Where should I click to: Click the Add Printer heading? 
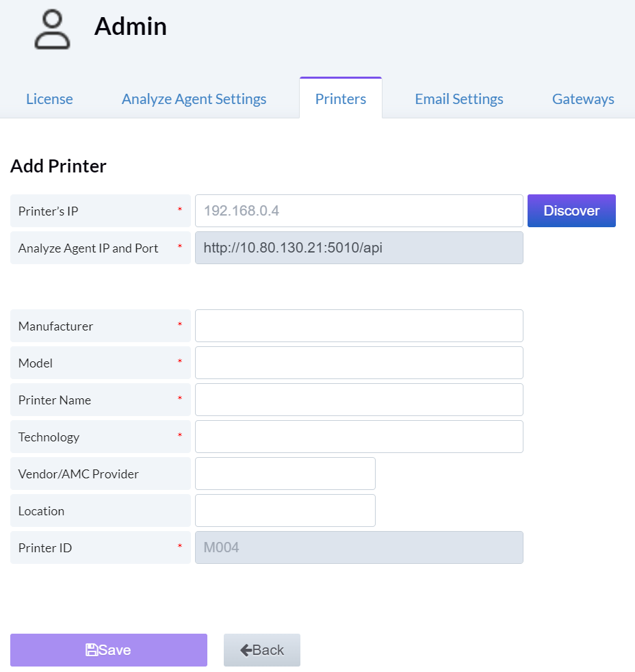click(58, 166)
